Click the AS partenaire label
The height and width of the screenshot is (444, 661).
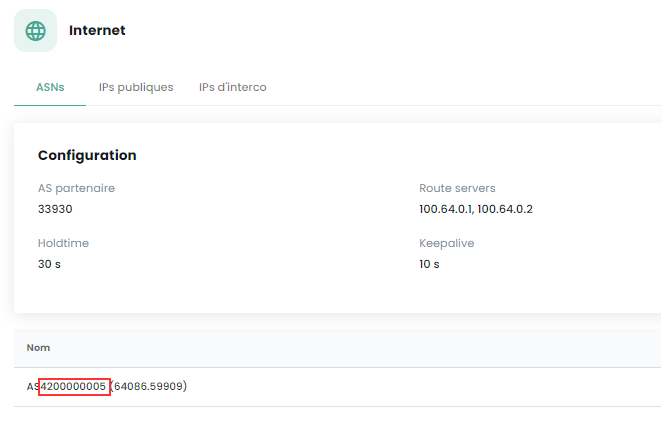(x=76, y=188)
